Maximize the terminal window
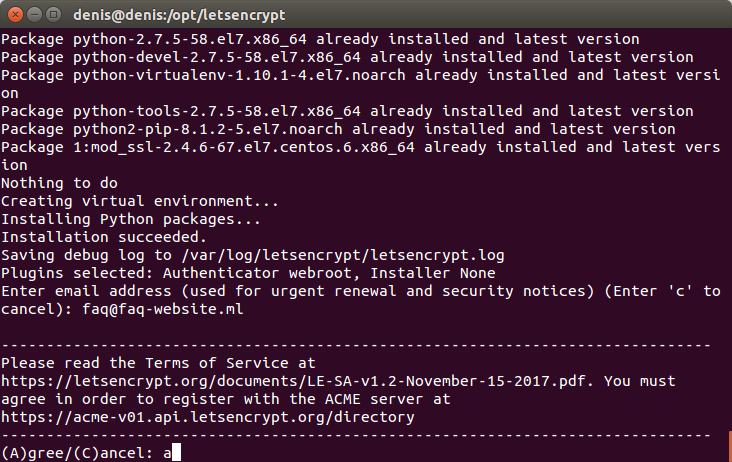Viewport: 732px width, 462px height. (x=54, y=15)
